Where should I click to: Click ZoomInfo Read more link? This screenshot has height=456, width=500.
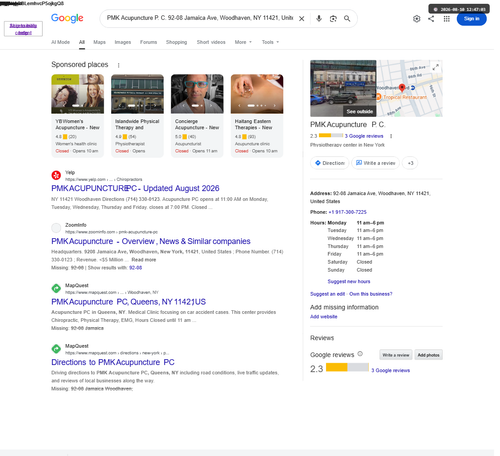(x=143, y=260)
